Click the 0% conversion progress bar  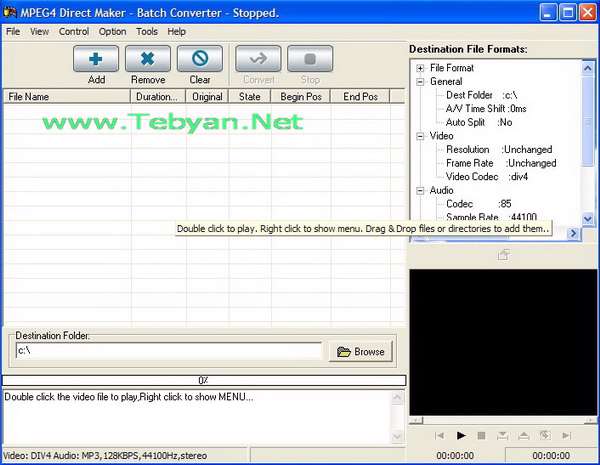[x=204, y=380]
